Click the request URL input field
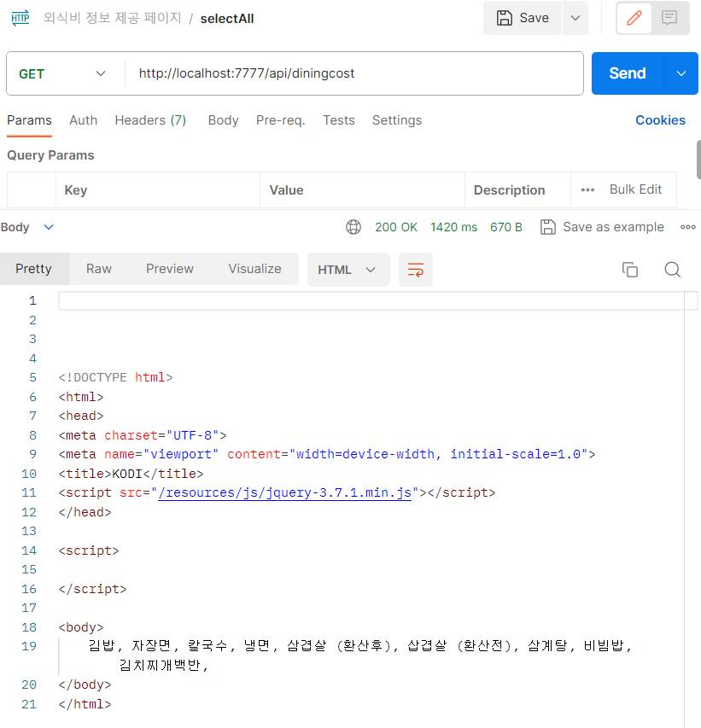 point(354,73)
